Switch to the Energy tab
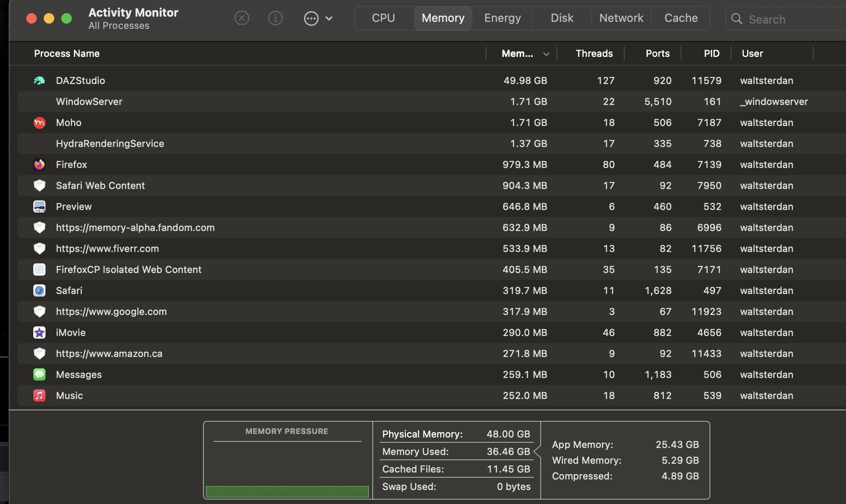 point(502,18)
